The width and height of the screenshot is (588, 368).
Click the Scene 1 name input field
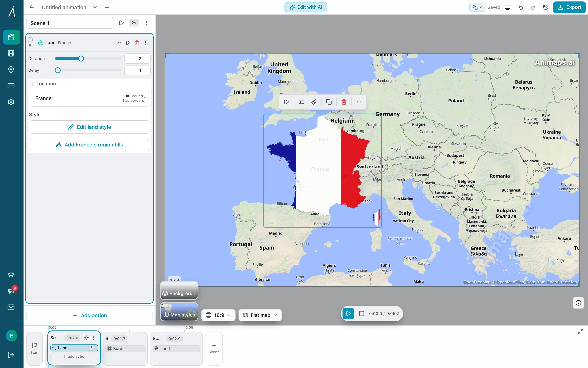tap(70, 23)
